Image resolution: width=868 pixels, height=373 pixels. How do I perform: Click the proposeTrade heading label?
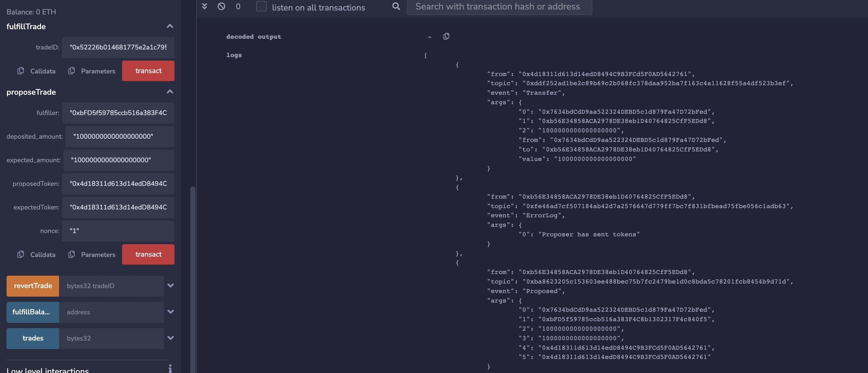[31, 92]
